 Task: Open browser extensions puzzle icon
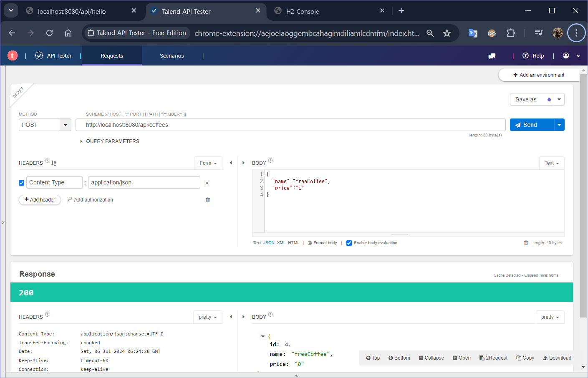click(511, 33)
